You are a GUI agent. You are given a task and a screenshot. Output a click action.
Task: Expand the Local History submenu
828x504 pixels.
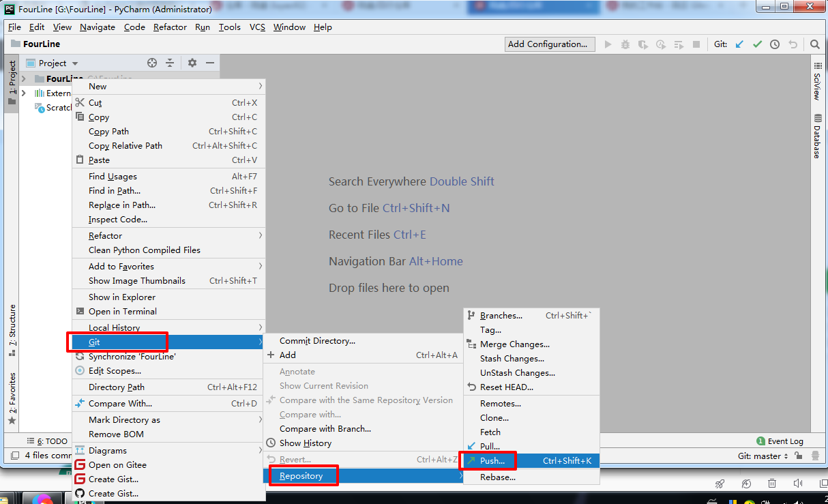(168, 327)
